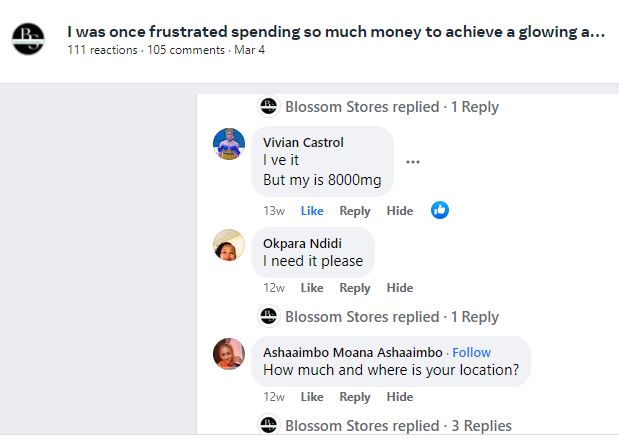Hide Vivian Castrol's comment
Image resolution: width=619 pixels, height=439 pixels.
pyautogui.click(x=400, y=211)
